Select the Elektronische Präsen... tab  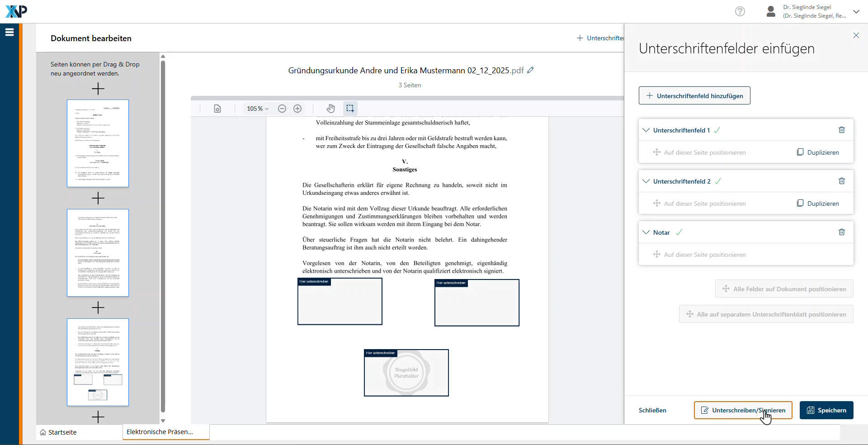click(x=160, y=432)
